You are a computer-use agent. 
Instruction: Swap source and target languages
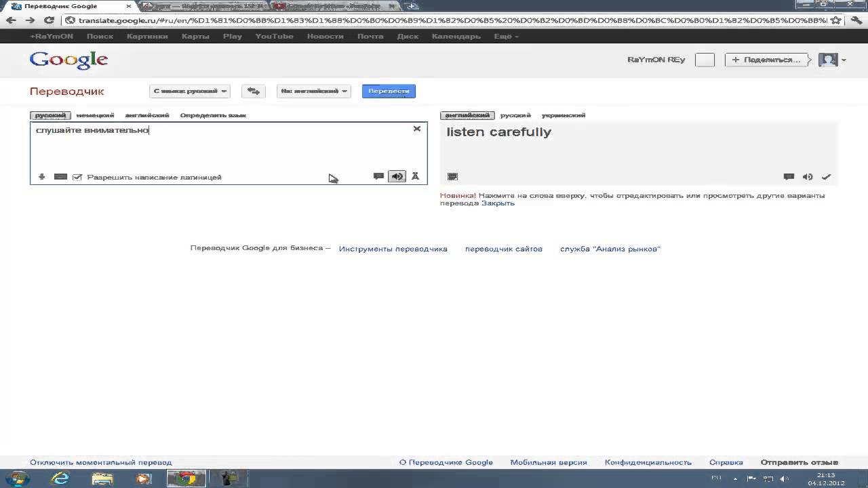[x=253, y=91]
